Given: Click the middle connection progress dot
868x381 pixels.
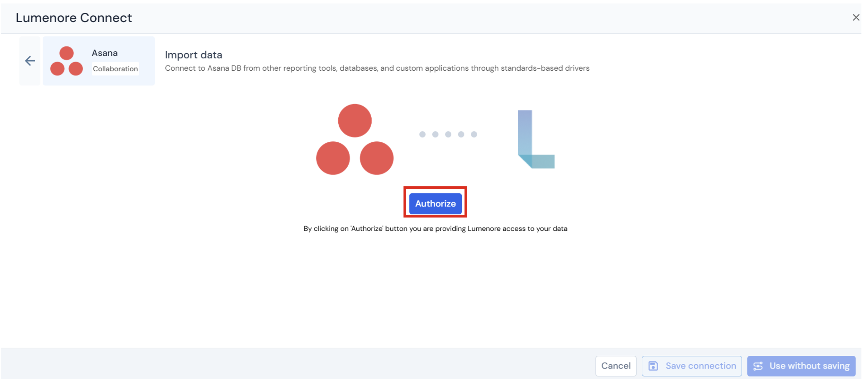Looking at the screenshot, I should click(x=448, y=134).
